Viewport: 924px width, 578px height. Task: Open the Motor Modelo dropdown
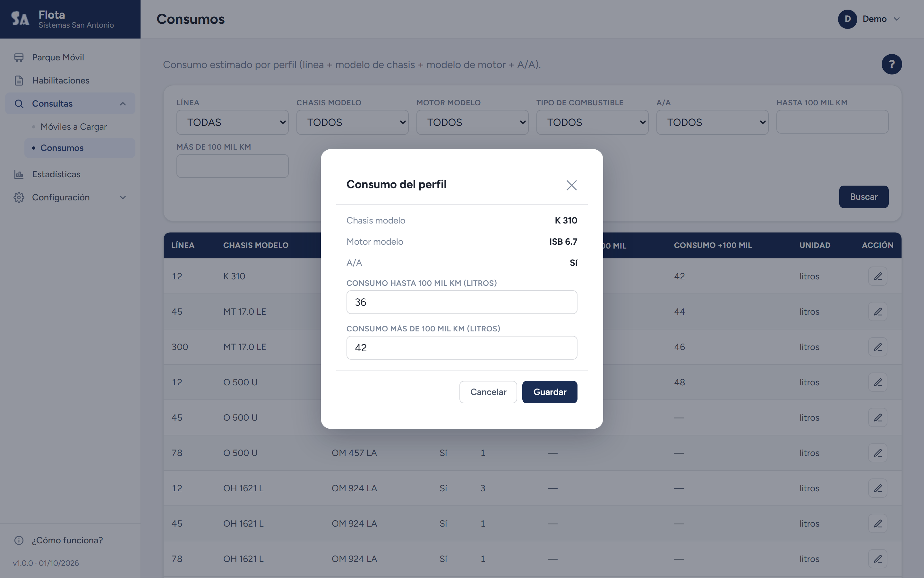pos(472,122)
